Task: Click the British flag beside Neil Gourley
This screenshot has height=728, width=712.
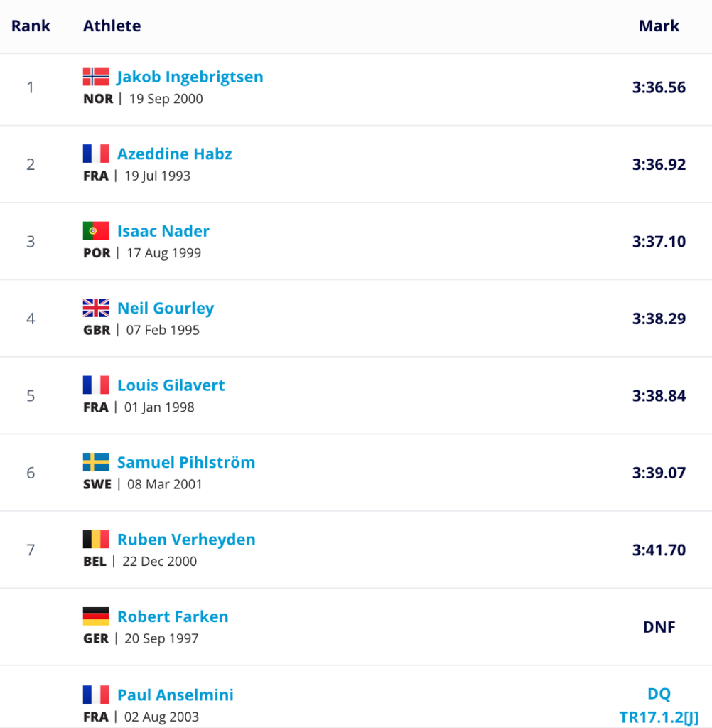Action: 96,308
